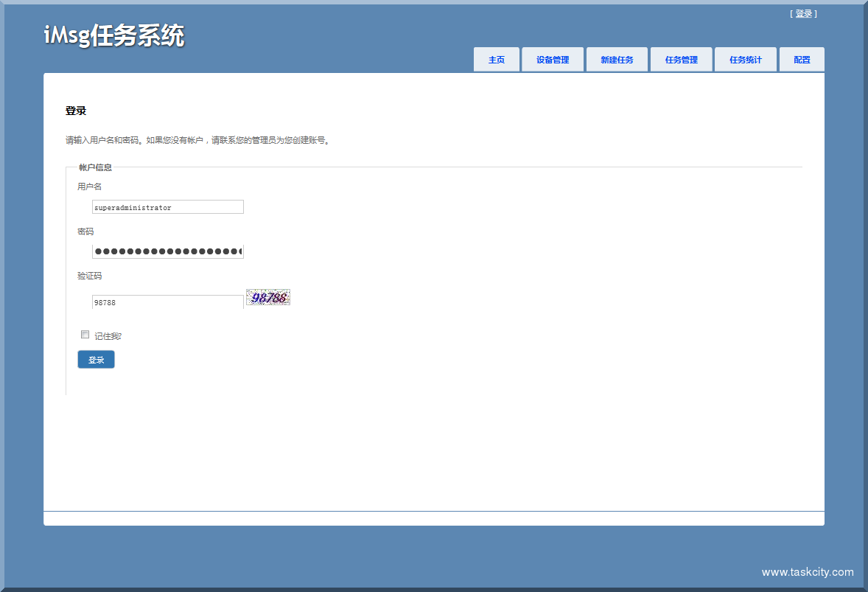868x592 pixels.
Task: Open the 配置 configuration page
Action: [802, 59]
